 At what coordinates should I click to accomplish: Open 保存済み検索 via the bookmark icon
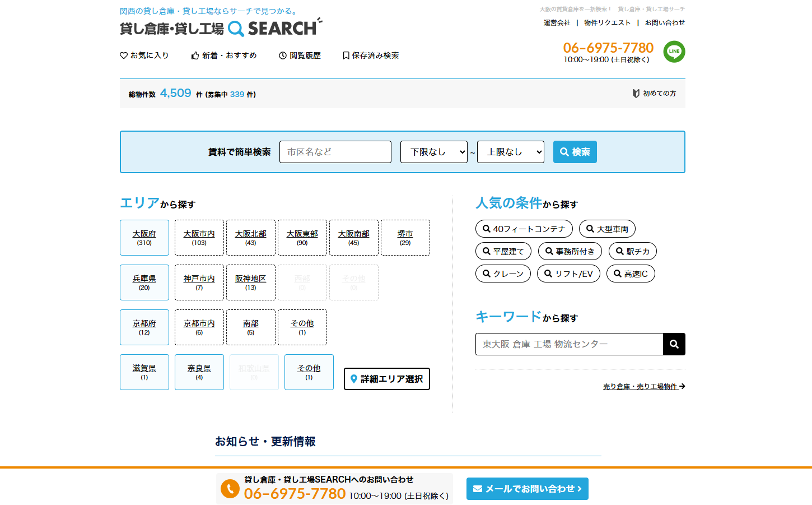tap(346, 55)
